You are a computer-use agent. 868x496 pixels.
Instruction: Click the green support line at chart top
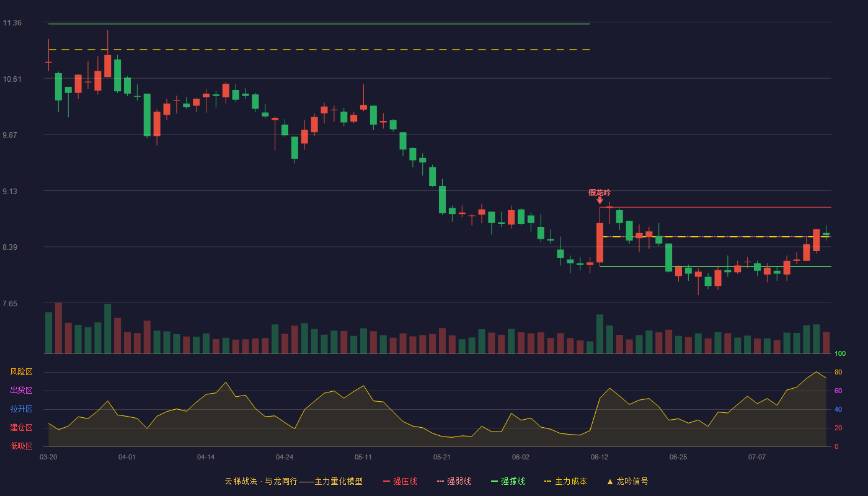click(x=319, y=24)
